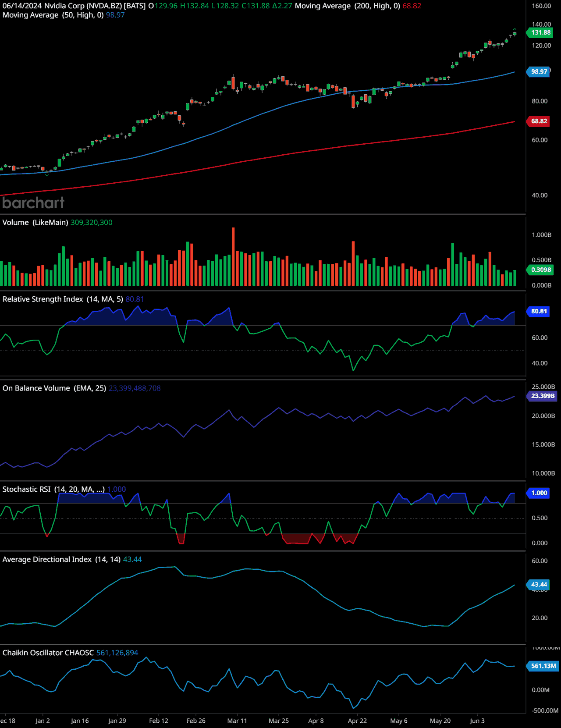Click the green 131.88 last price tag
Image resolution: width=561 pixels, height=728 pixels.
(x=540, y=32)
